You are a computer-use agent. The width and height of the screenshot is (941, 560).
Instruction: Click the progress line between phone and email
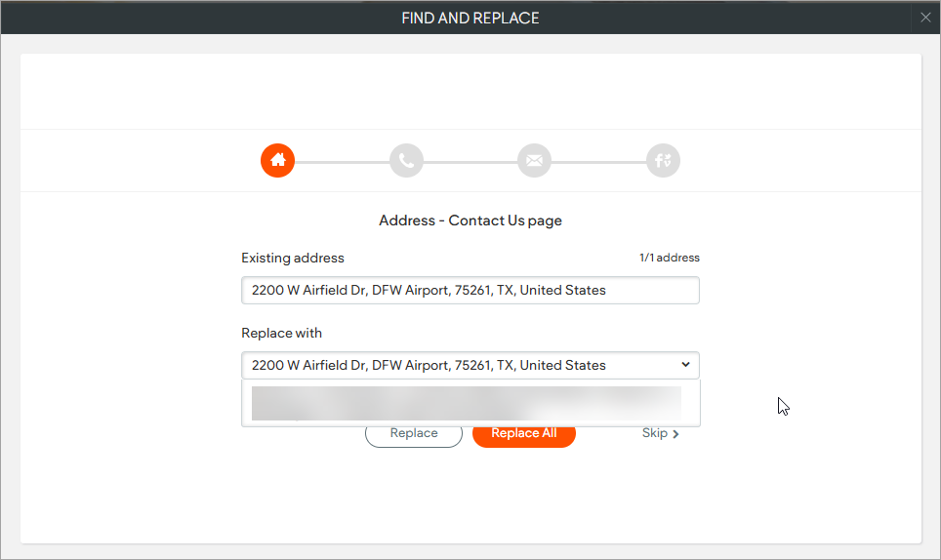(x=470, y=161)
